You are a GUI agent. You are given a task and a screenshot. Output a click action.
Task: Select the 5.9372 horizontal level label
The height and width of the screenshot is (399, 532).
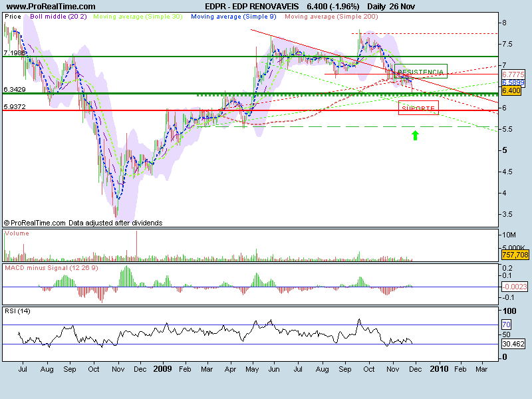click(14, 106)
